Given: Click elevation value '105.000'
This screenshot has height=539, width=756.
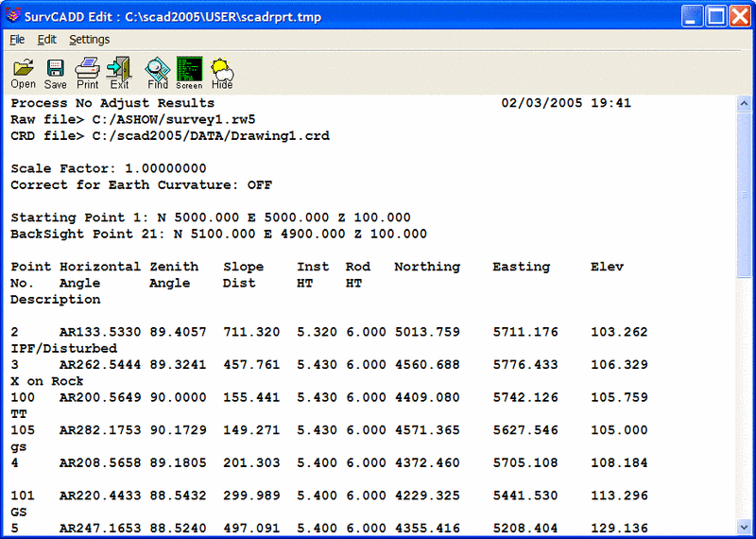Looking at the screenshot, I should (x=619, y=430).
